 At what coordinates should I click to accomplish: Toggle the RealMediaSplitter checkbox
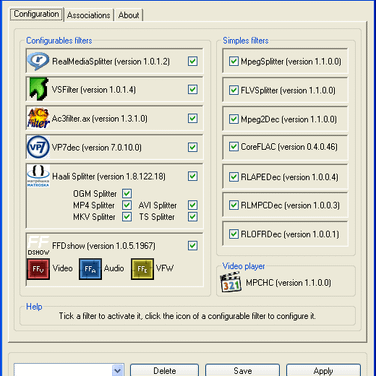point(193,61)
